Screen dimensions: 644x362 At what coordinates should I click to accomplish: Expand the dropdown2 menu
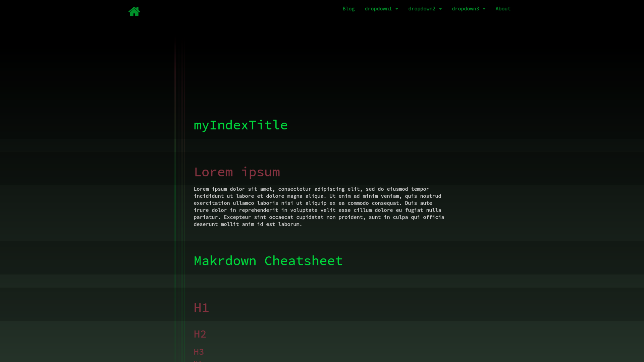pos(422,9)
